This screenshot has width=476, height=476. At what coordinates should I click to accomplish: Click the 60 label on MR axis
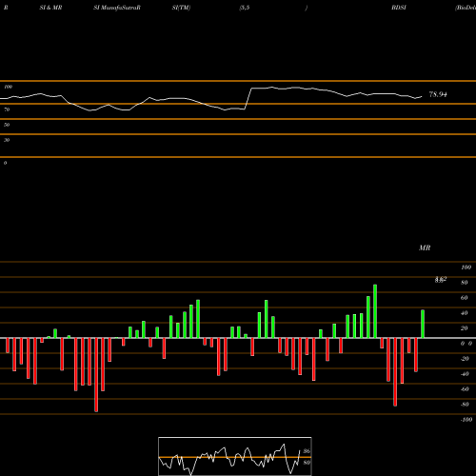click(464, 298)
